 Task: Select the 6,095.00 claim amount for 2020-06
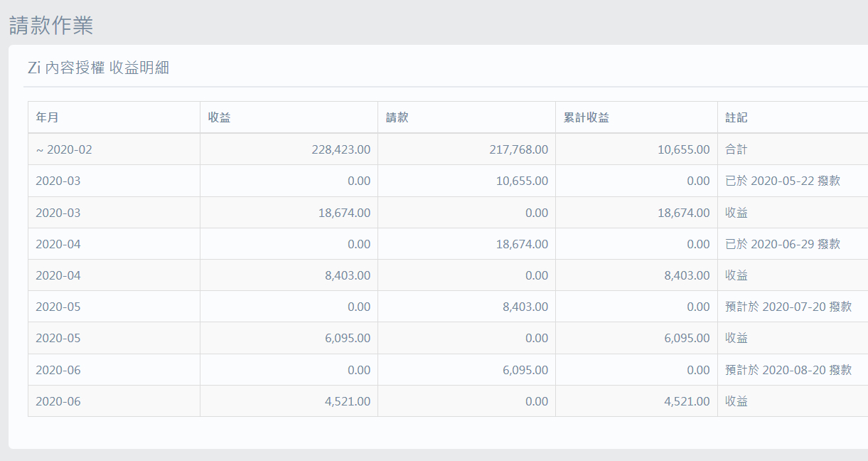(x=525, y=370)
